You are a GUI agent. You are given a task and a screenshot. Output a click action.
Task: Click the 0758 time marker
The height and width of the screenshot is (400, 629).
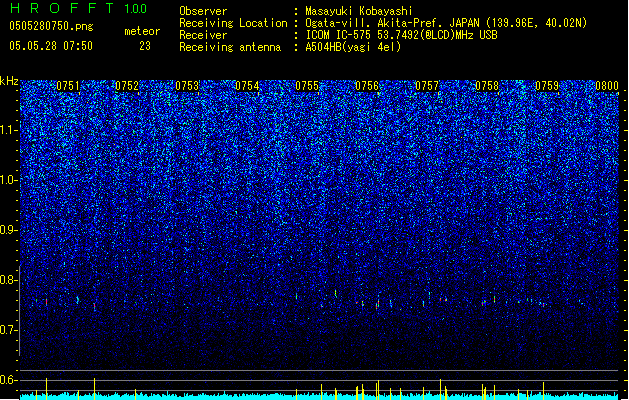[x=487, y=86]
